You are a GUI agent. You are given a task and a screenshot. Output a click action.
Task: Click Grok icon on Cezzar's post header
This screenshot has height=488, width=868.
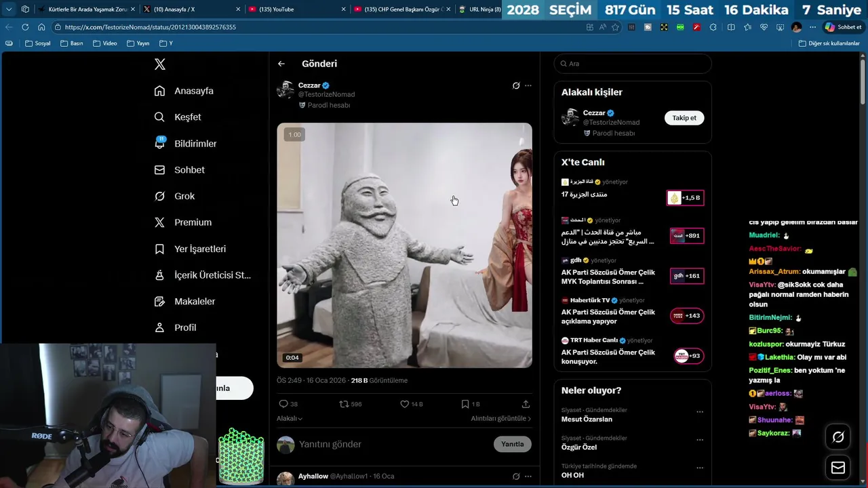[x=516, y=85]
